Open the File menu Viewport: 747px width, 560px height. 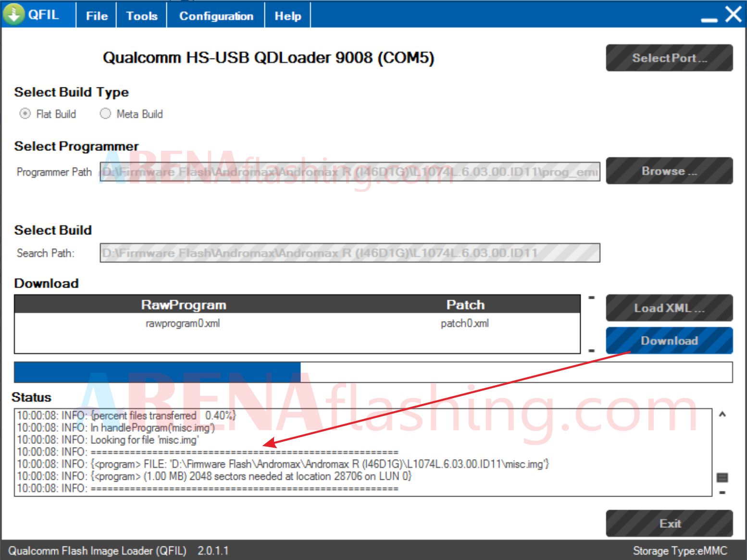(x=97, y=15)
